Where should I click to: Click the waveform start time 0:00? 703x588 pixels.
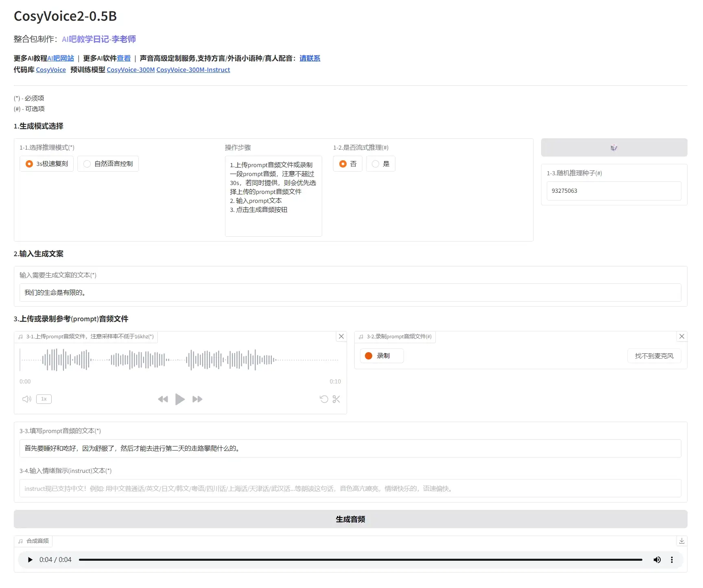click(25, 381)
